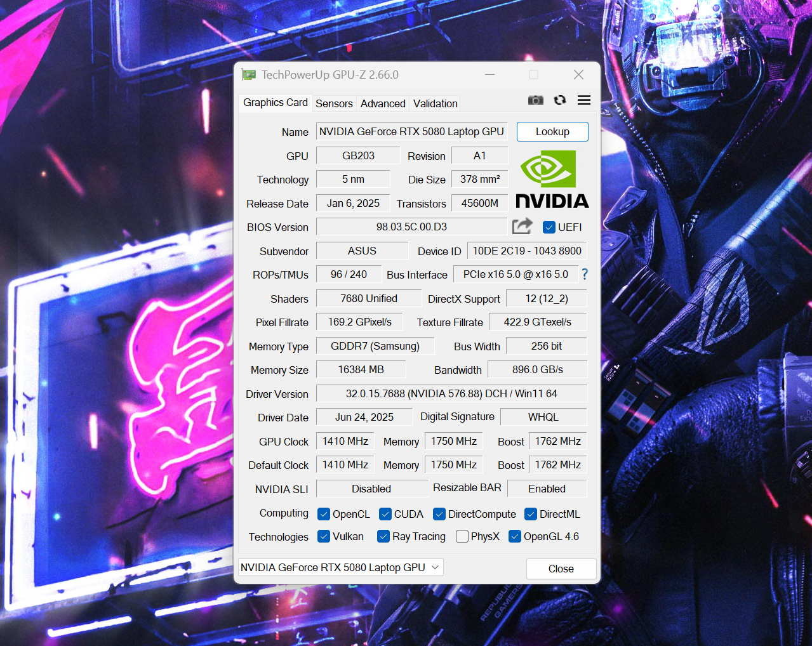Toggle the OpenGL 4.6 checkbox

point(515,536)
